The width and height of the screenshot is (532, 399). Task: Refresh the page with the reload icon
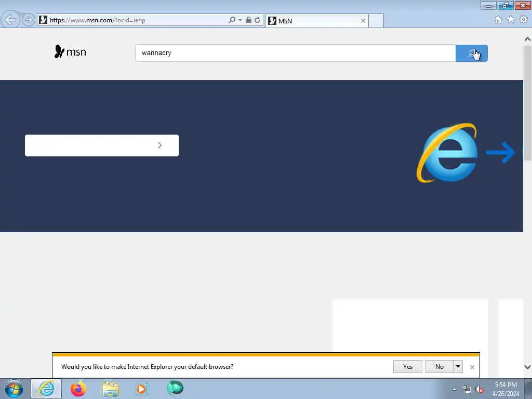tap(257, 20)
